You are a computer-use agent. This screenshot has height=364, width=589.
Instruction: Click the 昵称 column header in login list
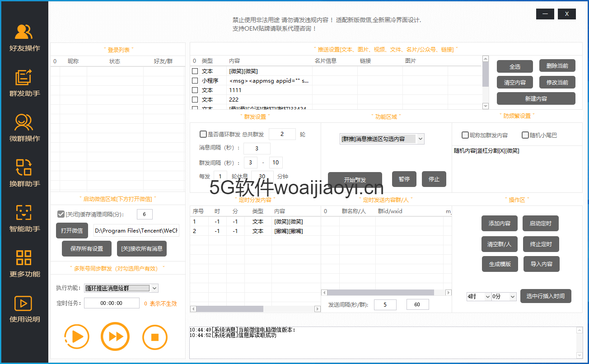(73, 61)
